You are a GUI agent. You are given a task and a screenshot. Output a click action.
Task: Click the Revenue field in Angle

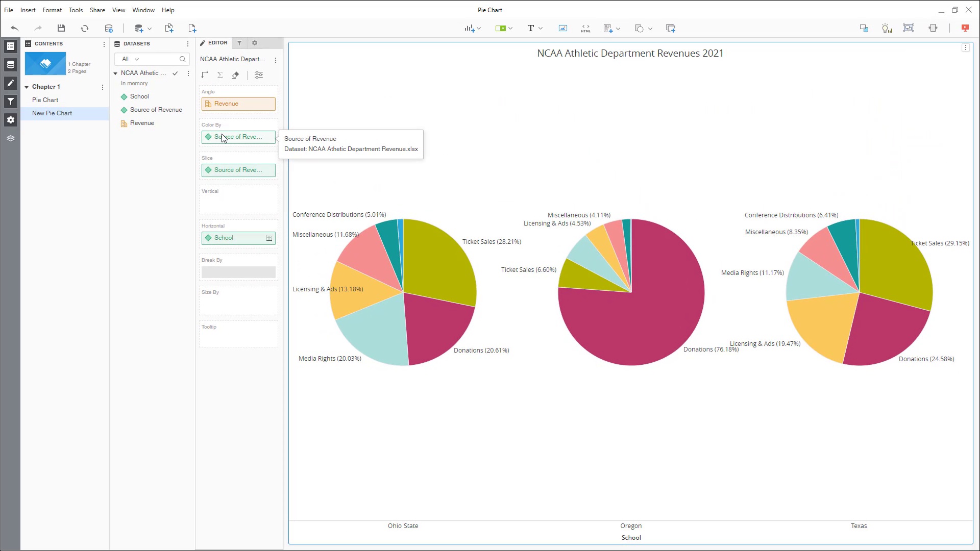[x=238, y=104]
